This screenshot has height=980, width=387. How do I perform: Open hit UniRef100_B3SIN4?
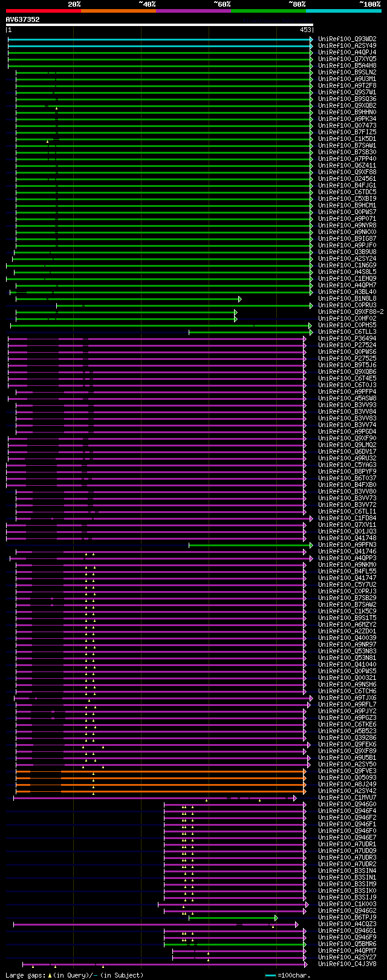[347, 871]
